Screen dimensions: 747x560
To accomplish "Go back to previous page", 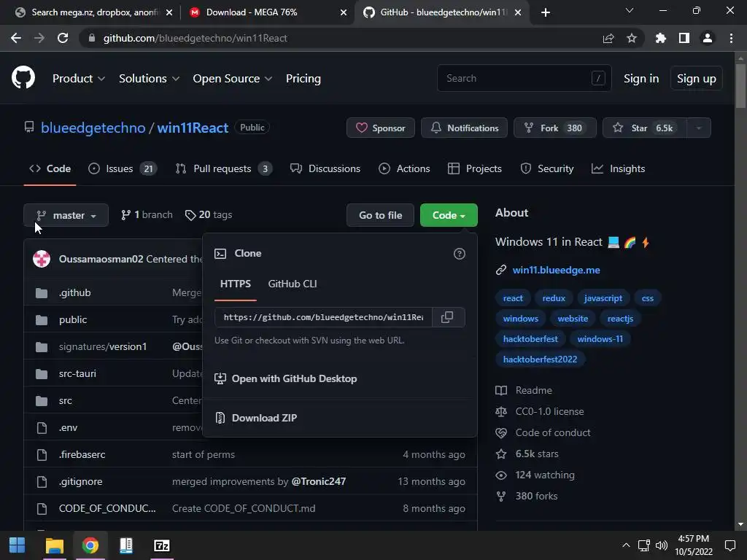I will click(x=16, y=38).
